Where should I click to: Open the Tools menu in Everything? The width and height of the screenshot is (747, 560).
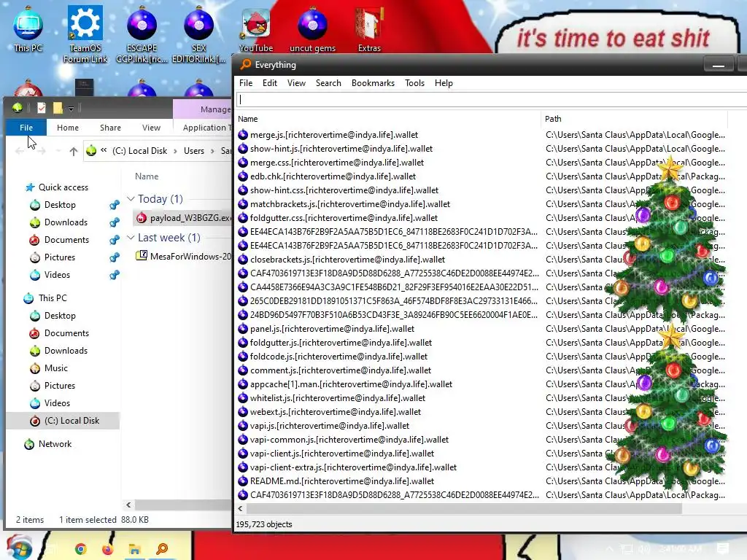coord(414,83)
